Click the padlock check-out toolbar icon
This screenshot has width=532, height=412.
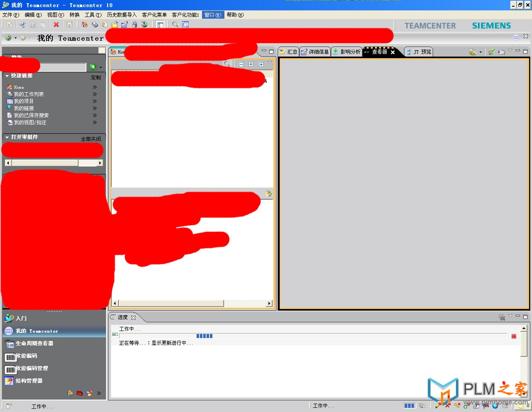[x=135, y=25]
